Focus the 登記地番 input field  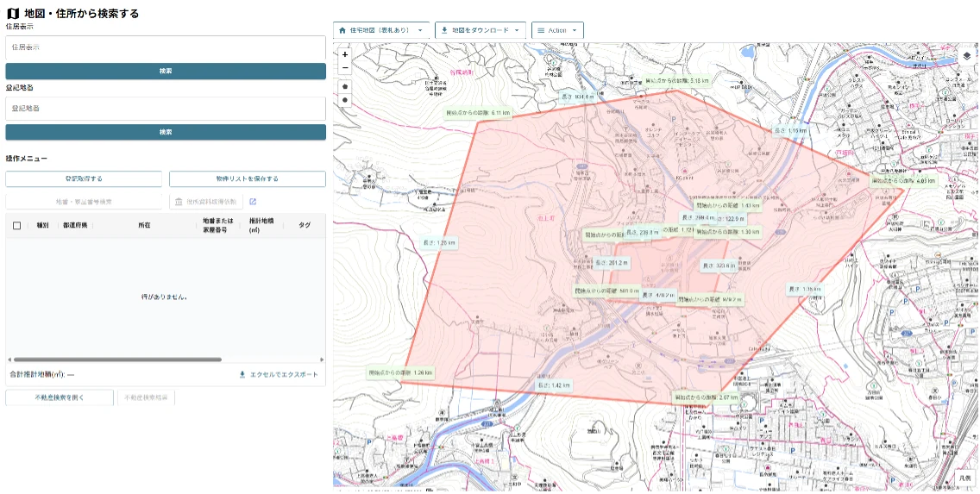(166, 109)
